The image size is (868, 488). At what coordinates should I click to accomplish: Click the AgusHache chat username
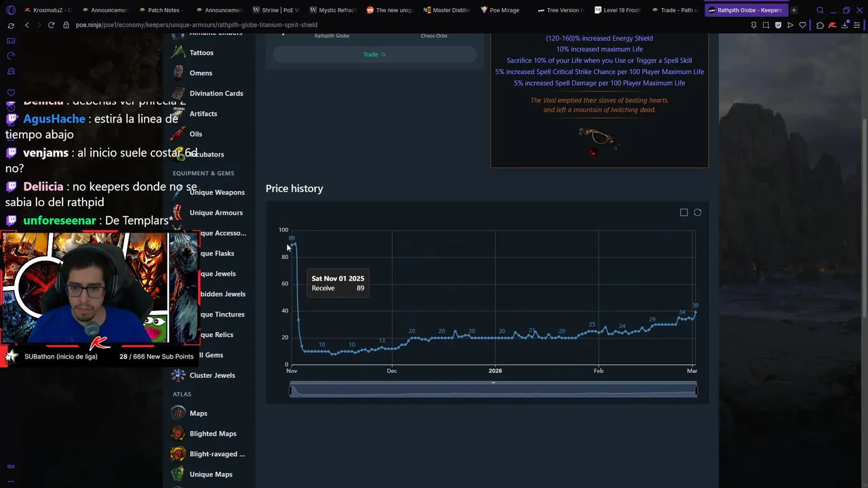[x=54, y=119]
